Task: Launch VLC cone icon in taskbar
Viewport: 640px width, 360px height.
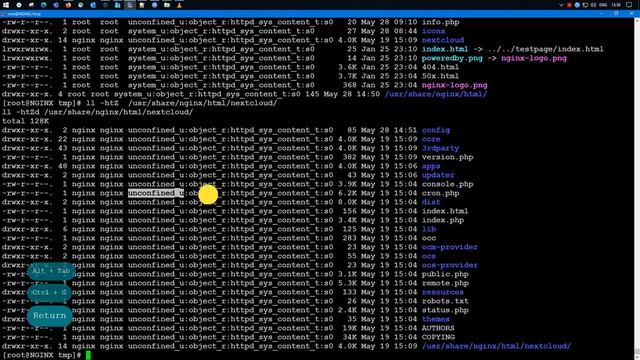Action: tap(179, 5)
